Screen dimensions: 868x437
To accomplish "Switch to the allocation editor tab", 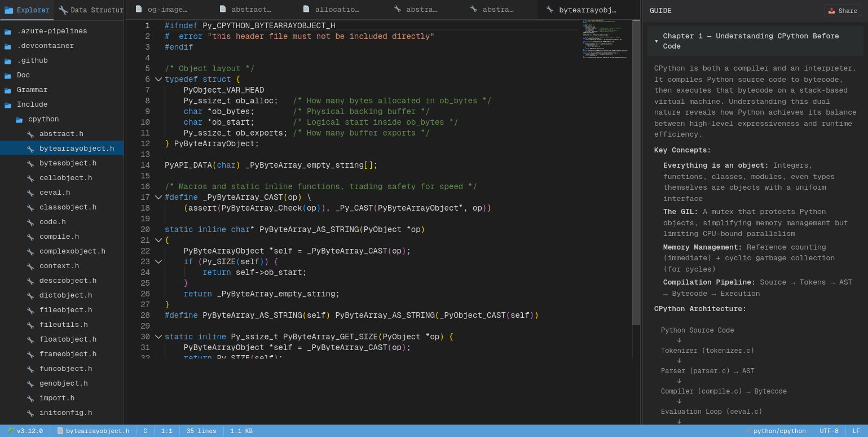I will tap(337, 10).
